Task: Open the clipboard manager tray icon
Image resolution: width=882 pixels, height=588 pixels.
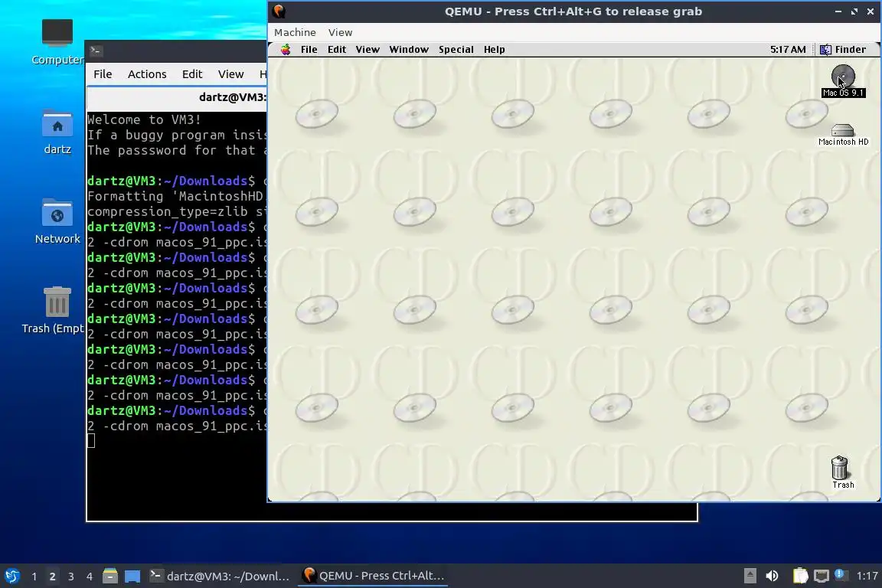Action: tap(800, 577)
